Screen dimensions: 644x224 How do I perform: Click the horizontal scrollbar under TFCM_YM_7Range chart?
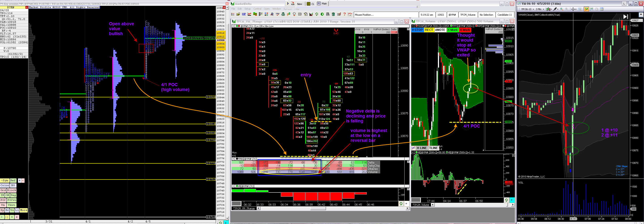pos(333,208)
